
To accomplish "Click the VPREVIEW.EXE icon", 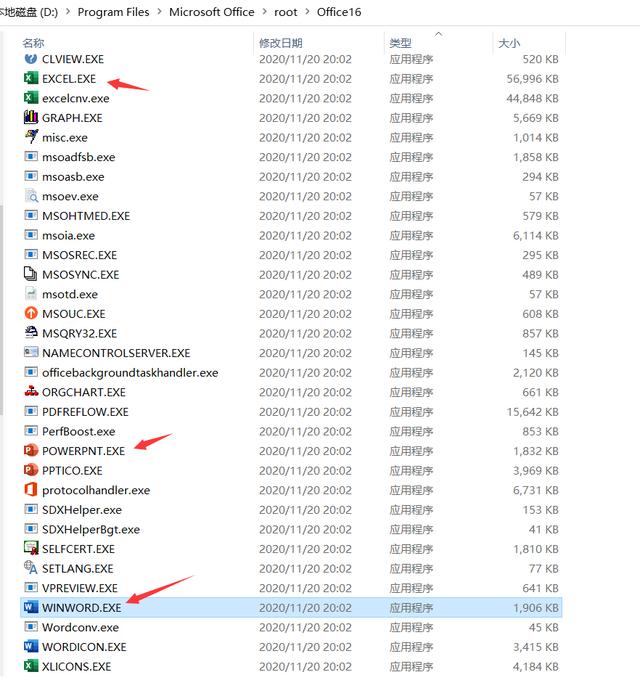I will tap(31, 588).
